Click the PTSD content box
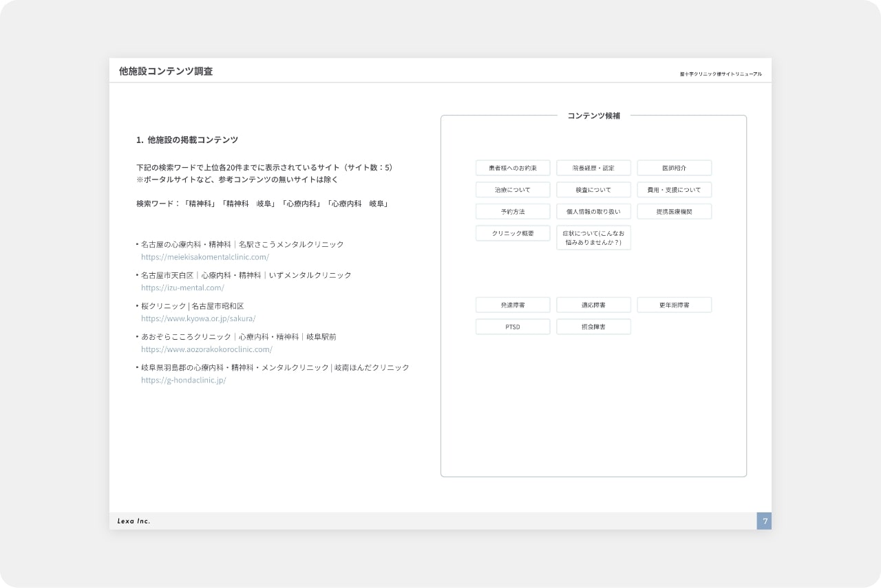This screenshot has width=881, height=588. pyautogui.click(x=513, y=327)
